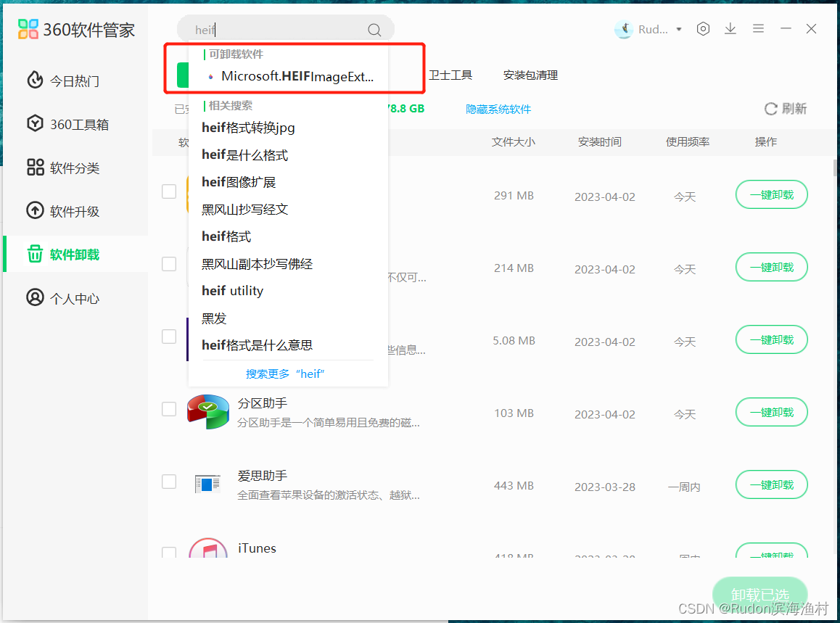The image size is (840, 623).
Task: Click 一键卸载 for 爱思助手
Action: (771, 484)
